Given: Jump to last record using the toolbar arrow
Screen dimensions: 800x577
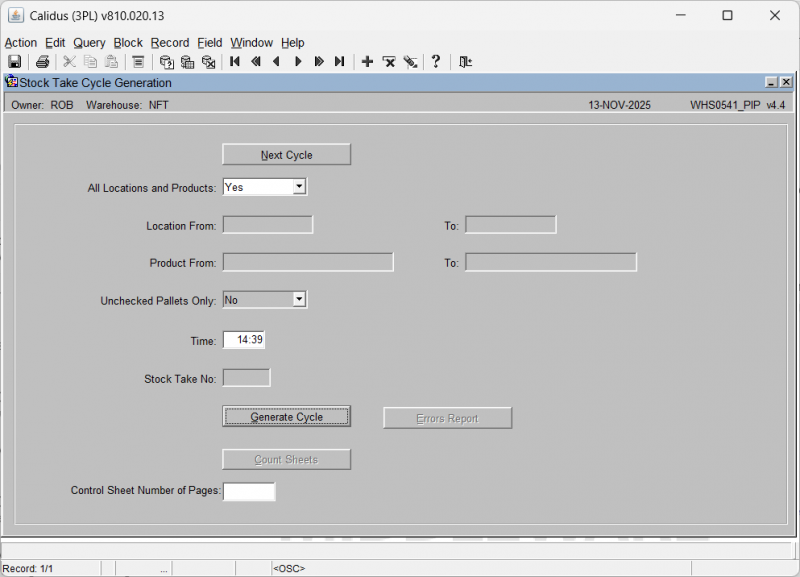Looking at the screenshot, I should click(340, 62).
